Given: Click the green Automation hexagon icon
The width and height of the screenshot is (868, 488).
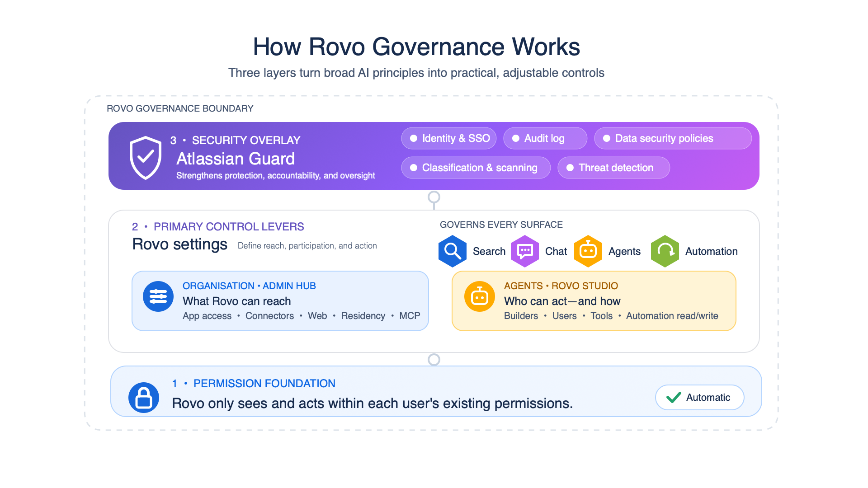Looking at the screenshot, I should 665,251.
